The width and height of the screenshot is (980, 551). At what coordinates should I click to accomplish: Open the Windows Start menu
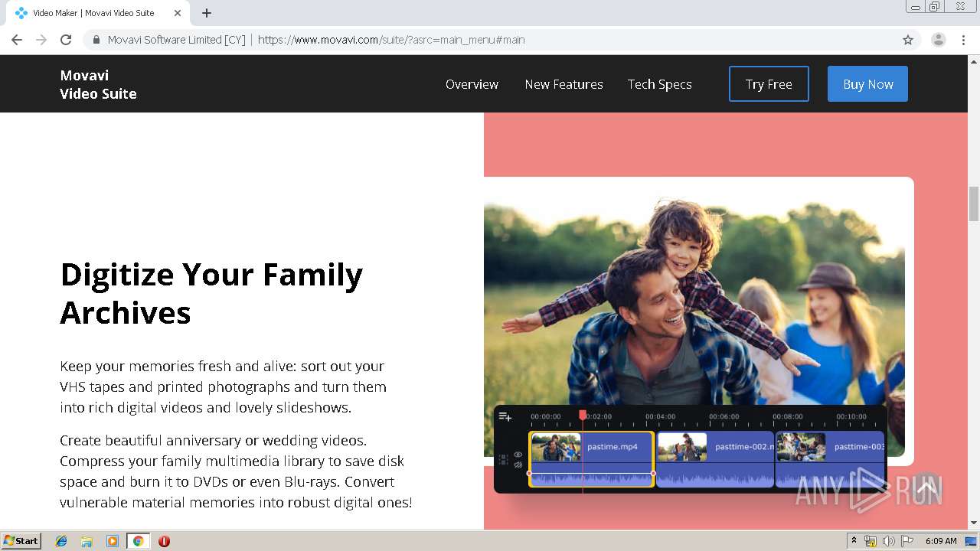tap(21, 541)
